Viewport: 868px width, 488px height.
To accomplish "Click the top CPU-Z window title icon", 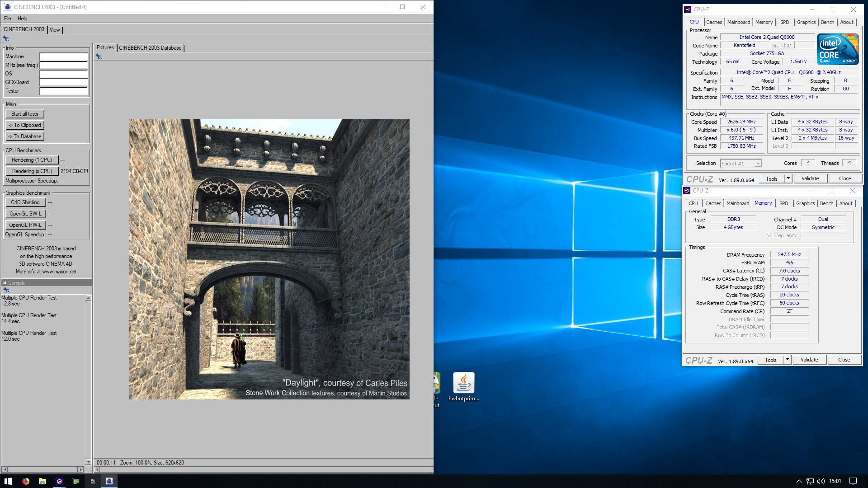I will tap(688, 9).
